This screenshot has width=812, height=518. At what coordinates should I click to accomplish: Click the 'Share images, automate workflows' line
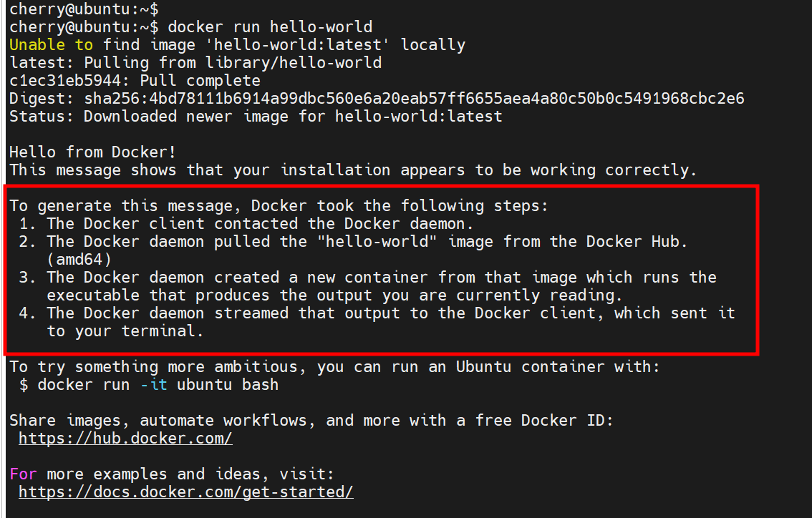pos(311,420)
